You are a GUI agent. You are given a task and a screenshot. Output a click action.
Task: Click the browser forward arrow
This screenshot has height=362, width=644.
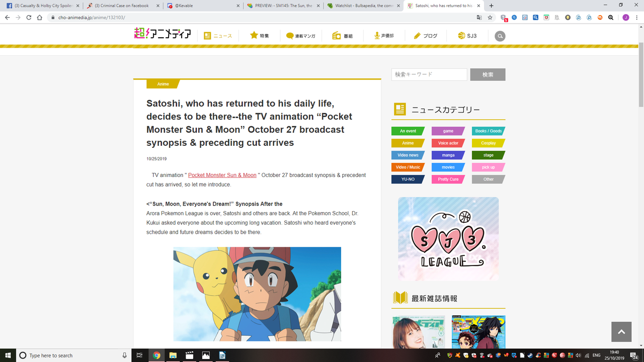click(x=18, y=17)
